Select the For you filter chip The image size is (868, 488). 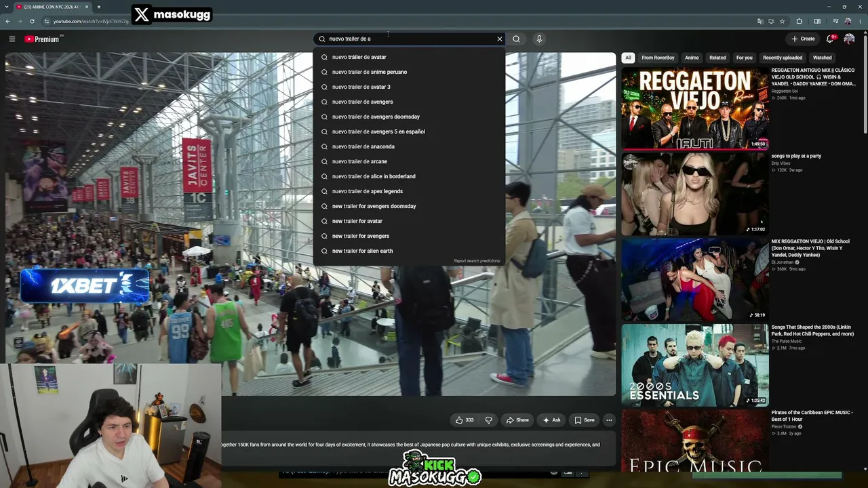[744, 58]
